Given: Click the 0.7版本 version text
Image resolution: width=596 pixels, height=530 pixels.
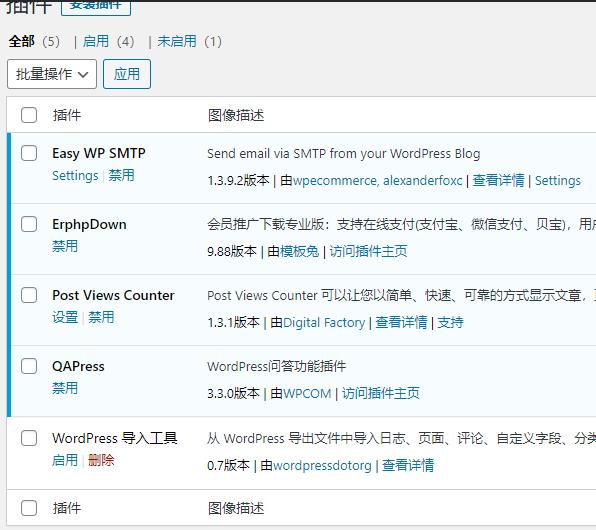Looking at the screenshot, I should click(x=228, y=465).
